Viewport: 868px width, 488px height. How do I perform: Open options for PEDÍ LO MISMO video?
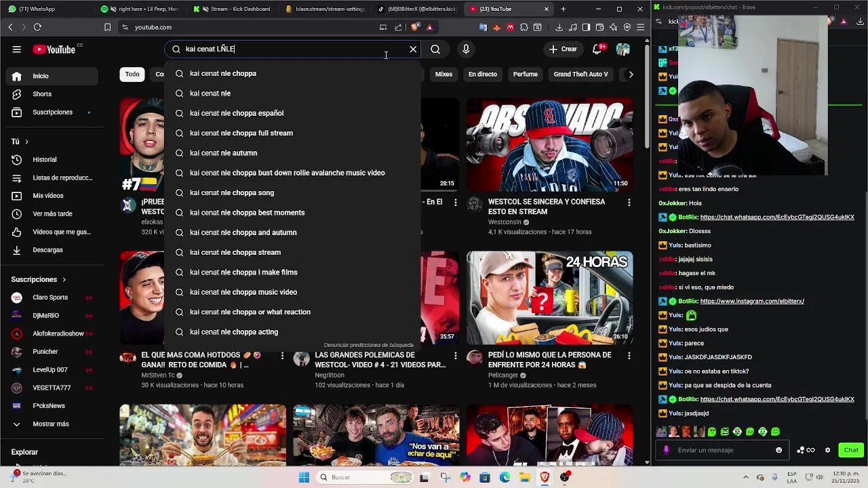pos(629,356)
